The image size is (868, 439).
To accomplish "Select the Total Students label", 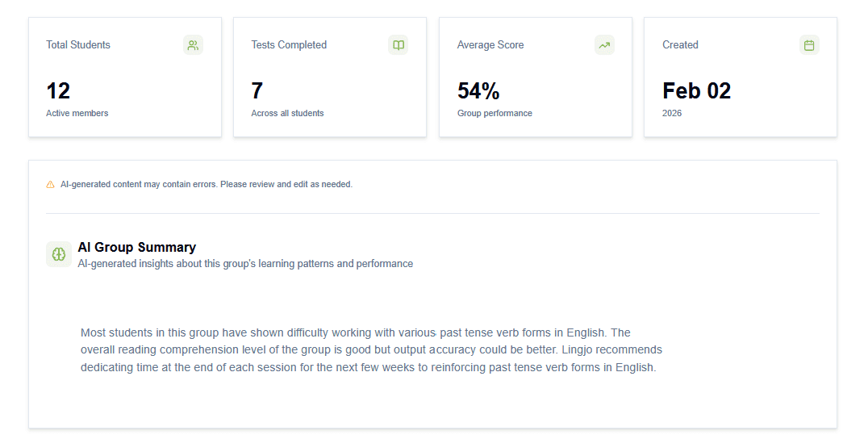I will click(x=78, y=45).
